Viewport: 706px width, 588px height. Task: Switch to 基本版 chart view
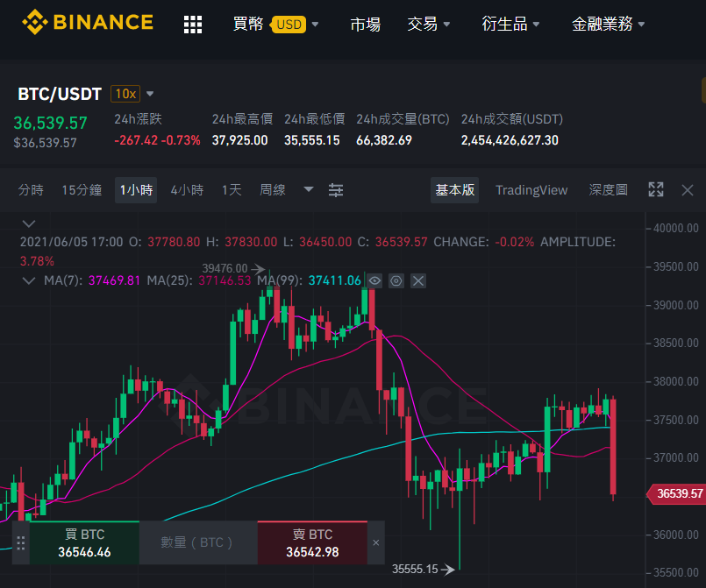point(455,190)
